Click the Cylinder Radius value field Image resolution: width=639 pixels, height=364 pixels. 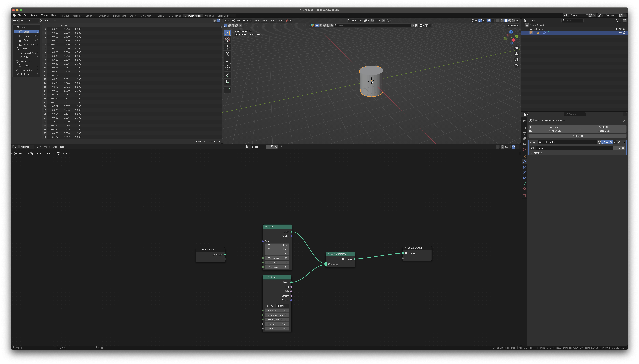coord(277,324)
